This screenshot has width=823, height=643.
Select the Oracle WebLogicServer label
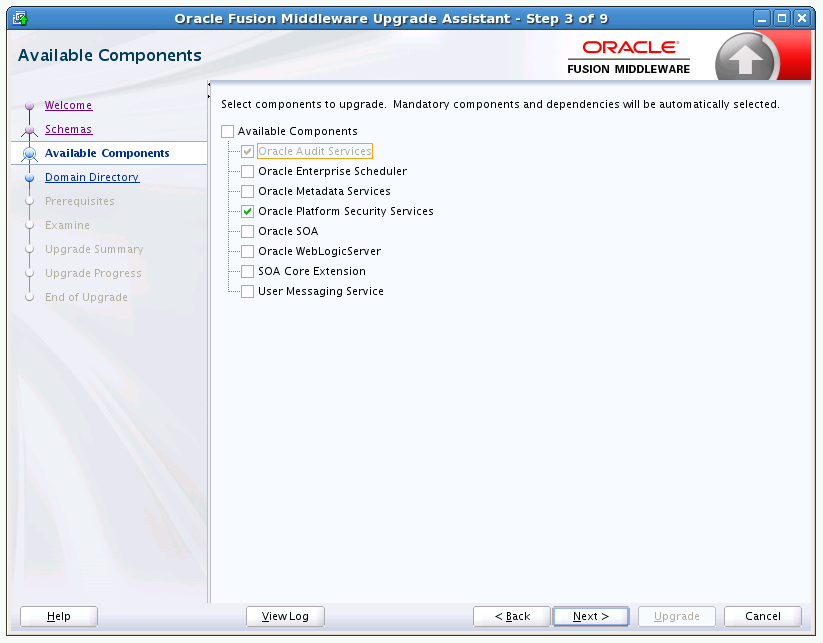pos(320,251)
